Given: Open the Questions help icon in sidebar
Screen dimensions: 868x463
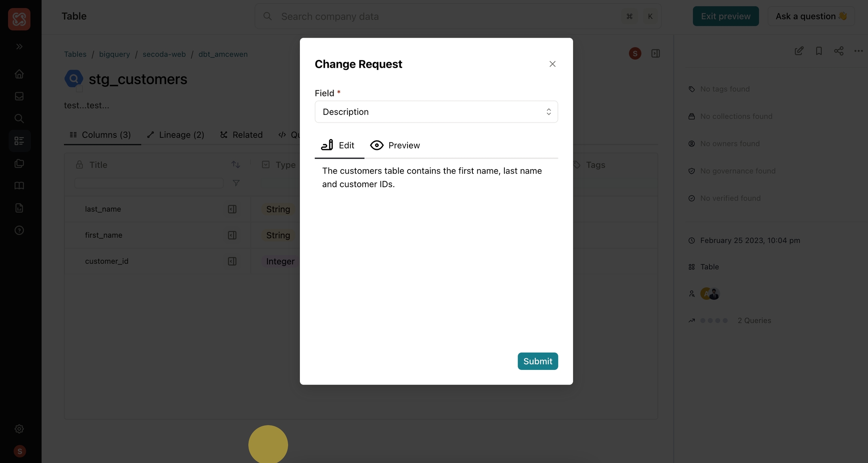Looking at the screenshot, I should click(19, 230).
